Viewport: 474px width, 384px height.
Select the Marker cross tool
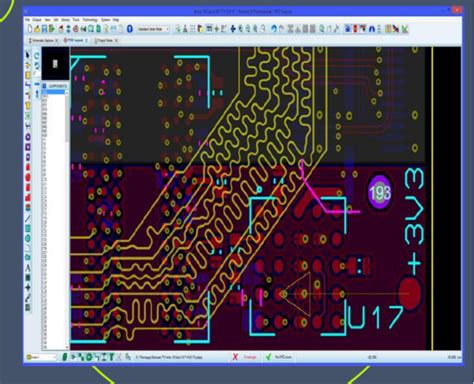pyautogui.click(x=28, y=287)
